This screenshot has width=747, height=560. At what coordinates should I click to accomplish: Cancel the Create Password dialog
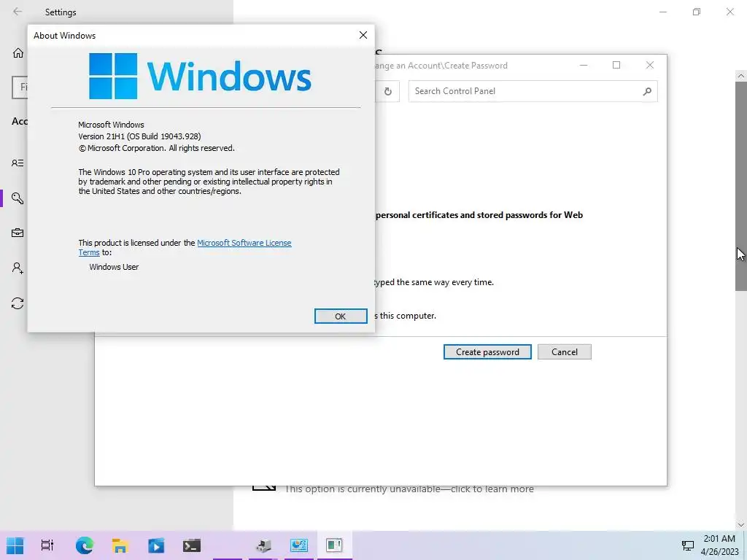pyautogui.click(x=565, y=352)
